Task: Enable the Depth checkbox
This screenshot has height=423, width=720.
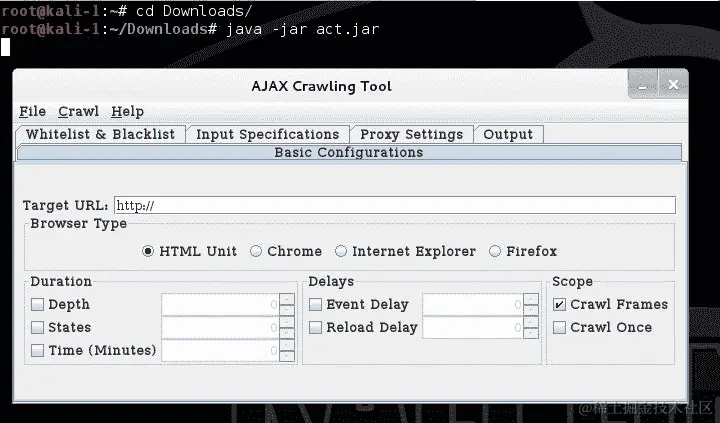Action: (37, 304)
